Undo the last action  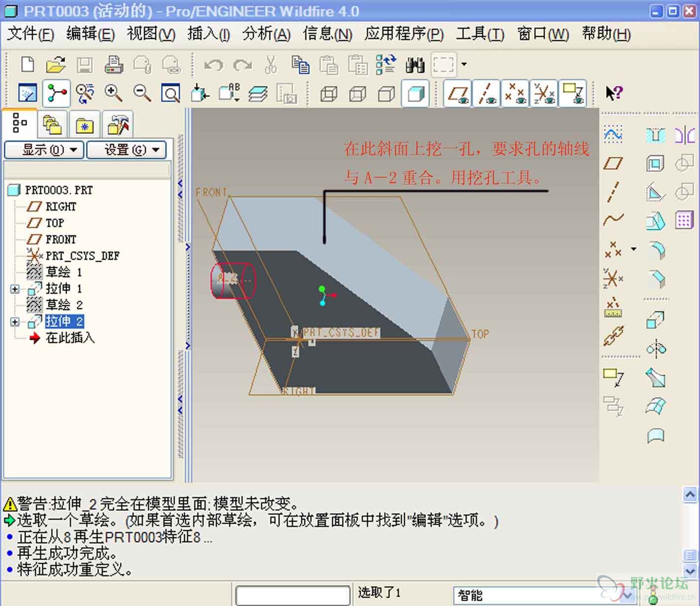(213, 65)
